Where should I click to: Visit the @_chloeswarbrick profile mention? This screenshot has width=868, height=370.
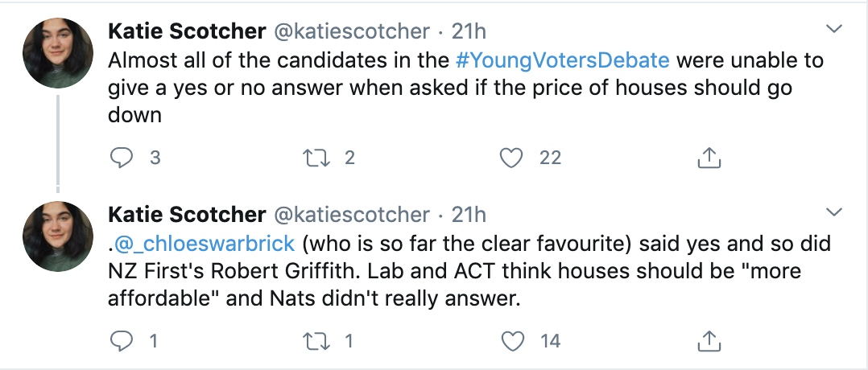coord(201,244)
